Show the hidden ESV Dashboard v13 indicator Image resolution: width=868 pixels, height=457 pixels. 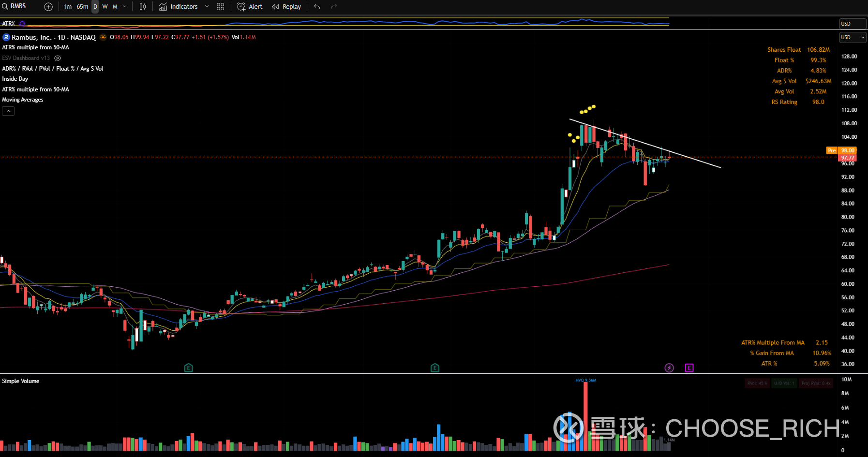pyautogui.click(x=58, y=58)
